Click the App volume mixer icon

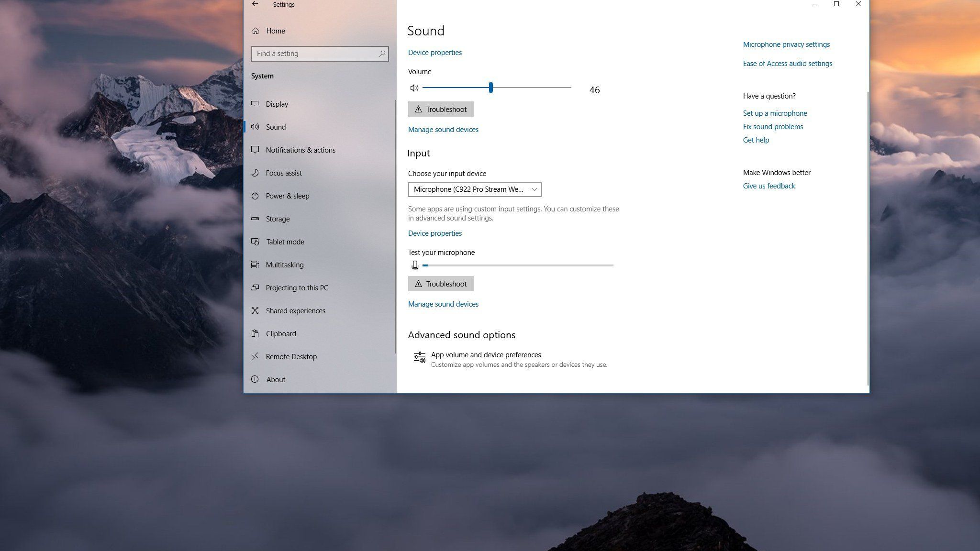point(419,358)
